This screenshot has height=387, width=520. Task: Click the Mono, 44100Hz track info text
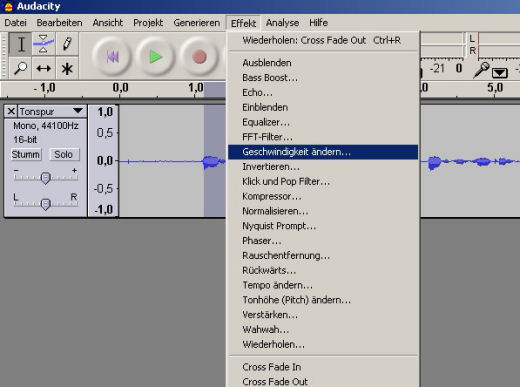point(46,126)
